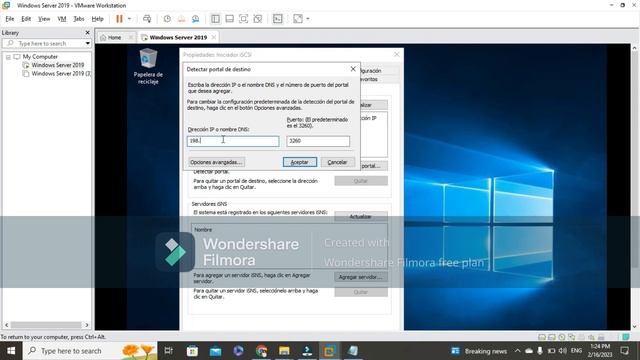This screenshot has height=360, width=640.
Task: Confirm with the Aceptar button
Action: (300, 162)
